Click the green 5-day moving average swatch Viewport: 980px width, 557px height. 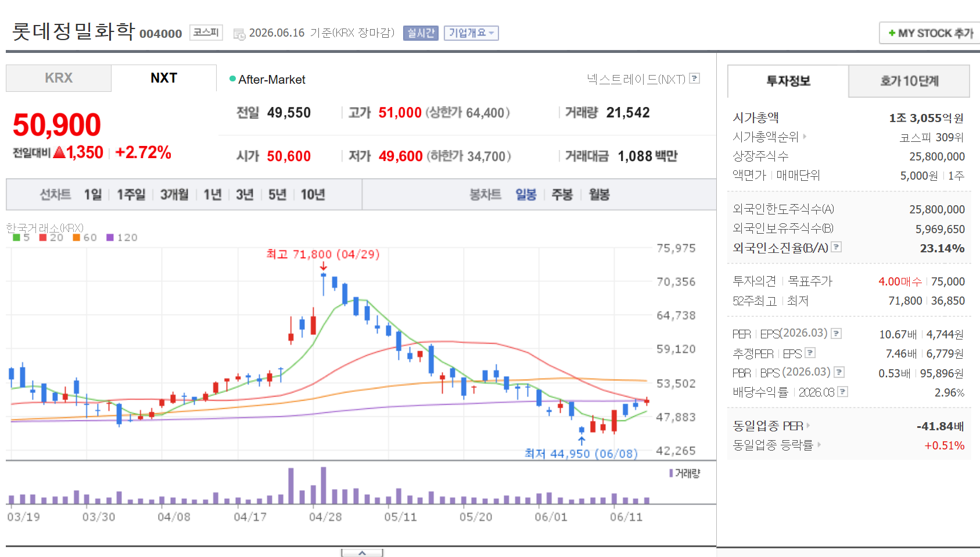[17, 237]
